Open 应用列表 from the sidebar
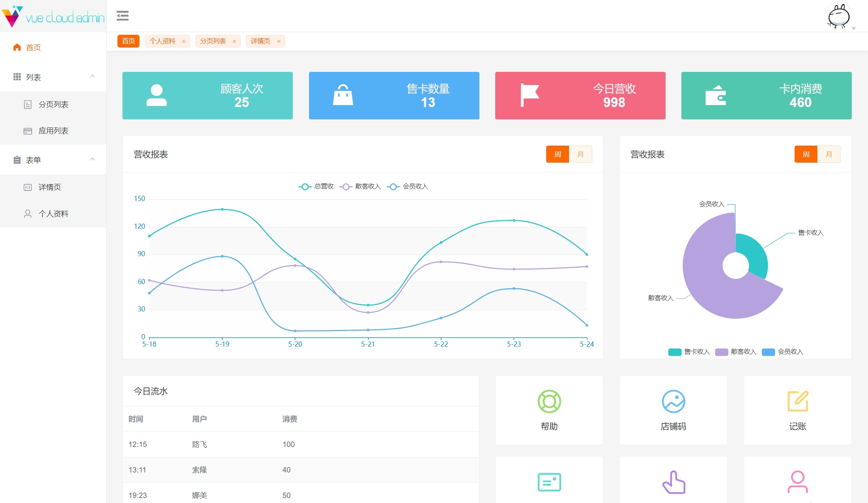The image size is (868, 503). tap(53, 131)
